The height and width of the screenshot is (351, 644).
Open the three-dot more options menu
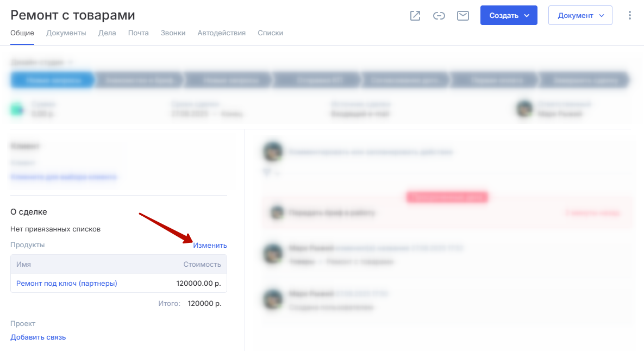point(630,16)
